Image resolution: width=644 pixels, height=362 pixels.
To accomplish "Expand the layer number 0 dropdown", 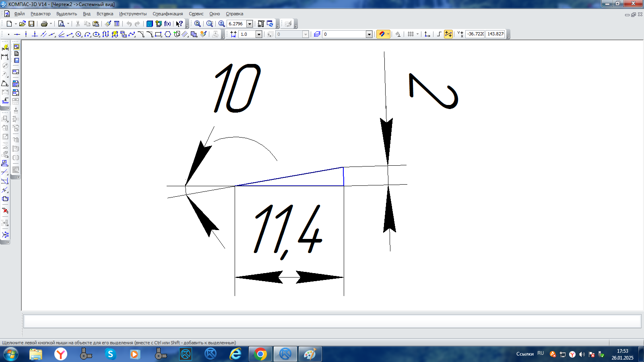I will point(369,34).
